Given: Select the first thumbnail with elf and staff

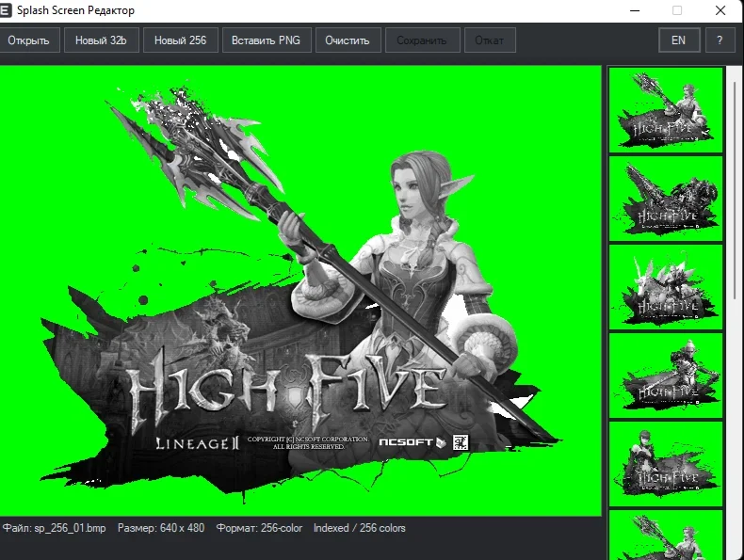Looking at the screenshot, I should tap(665, 110).
